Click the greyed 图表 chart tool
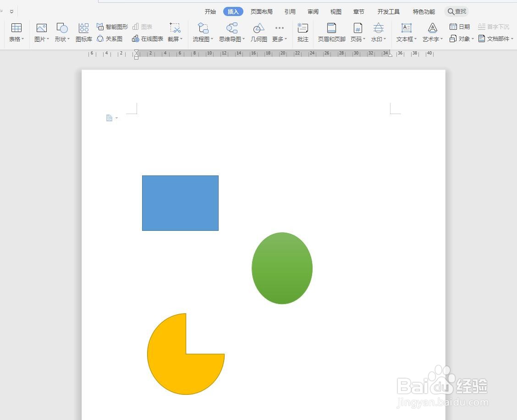 (x=142, y=27)
